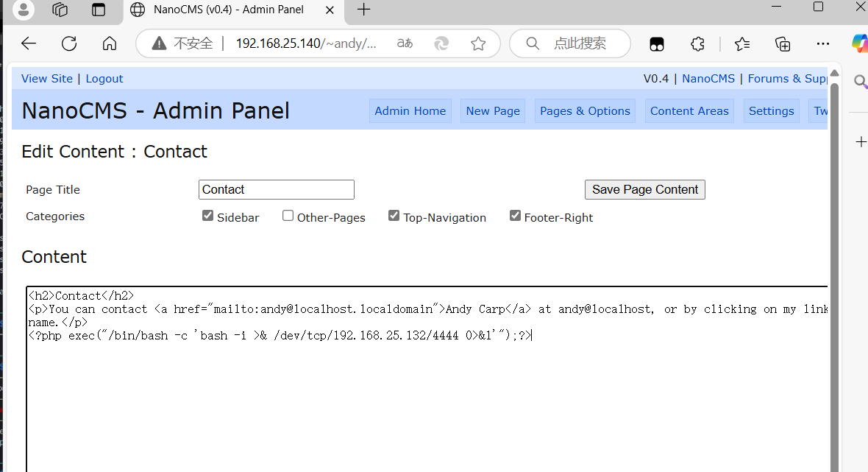Click the Categories label
Image resolution: width=868 pixels, height=472 pixels.
pos(55,216)
